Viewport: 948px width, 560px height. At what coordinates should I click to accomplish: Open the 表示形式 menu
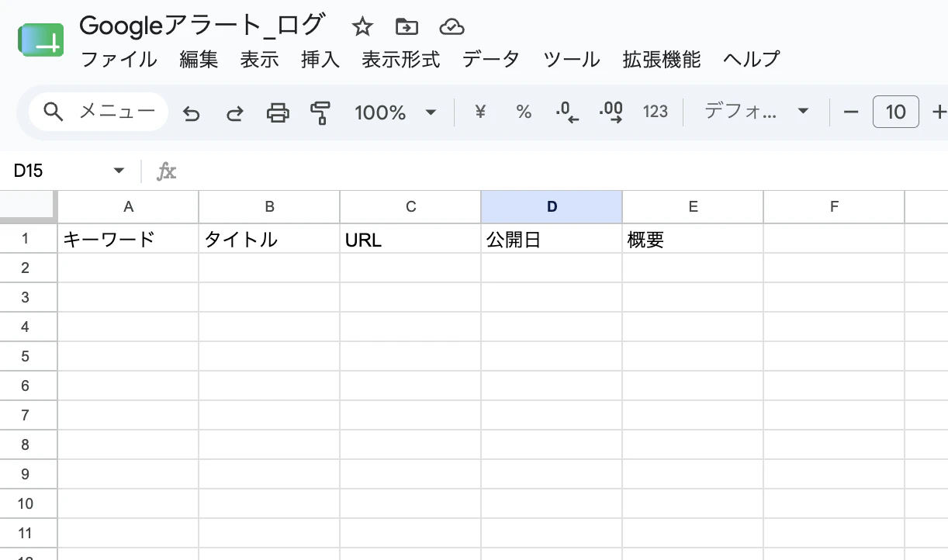click(400, 60)
